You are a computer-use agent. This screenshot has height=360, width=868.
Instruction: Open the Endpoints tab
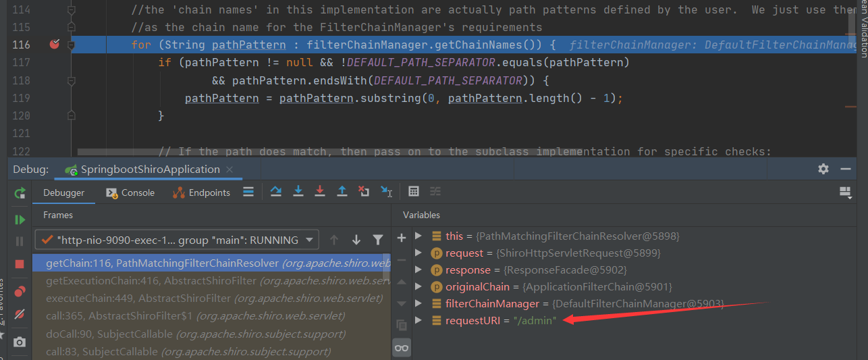[201, 192]
